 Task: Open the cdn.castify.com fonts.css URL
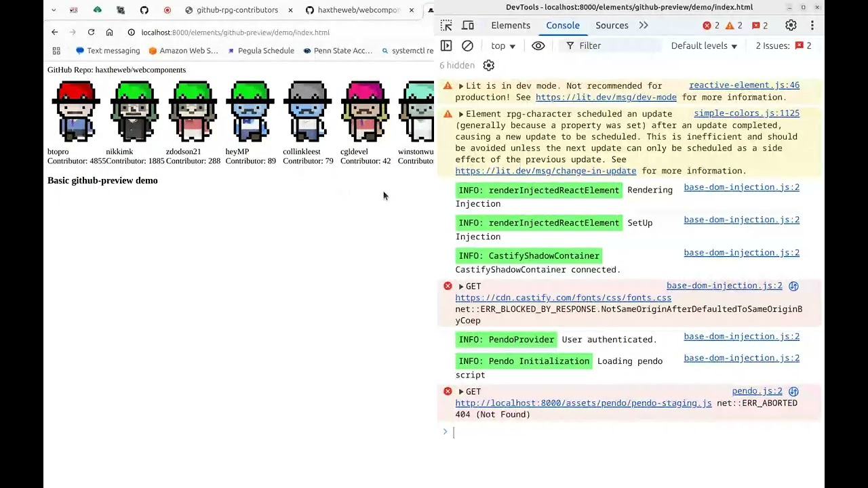click(x=563, y=298)
